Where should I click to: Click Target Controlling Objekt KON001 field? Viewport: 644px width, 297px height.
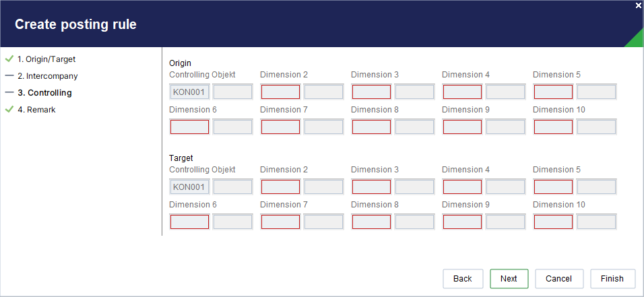tap(189, 187)
